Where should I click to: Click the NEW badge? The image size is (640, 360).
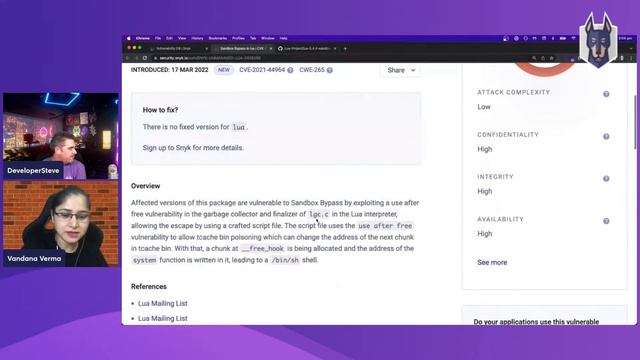point(224,70)
